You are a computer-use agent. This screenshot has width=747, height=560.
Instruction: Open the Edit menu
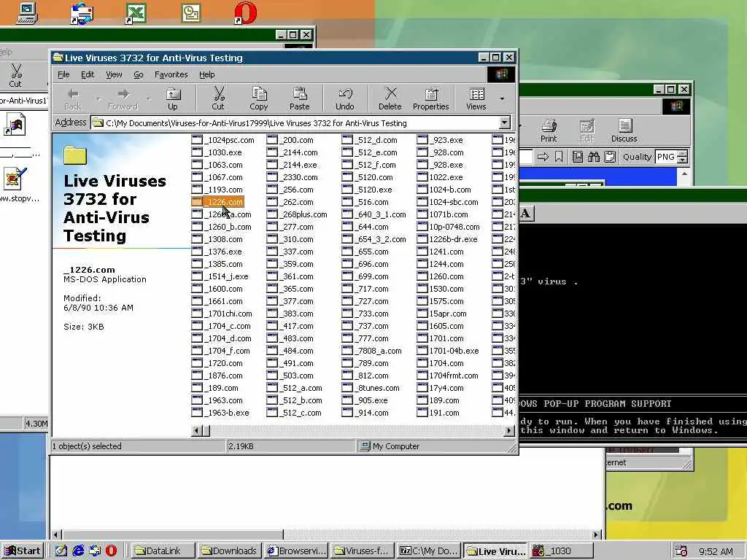(88, 75)
